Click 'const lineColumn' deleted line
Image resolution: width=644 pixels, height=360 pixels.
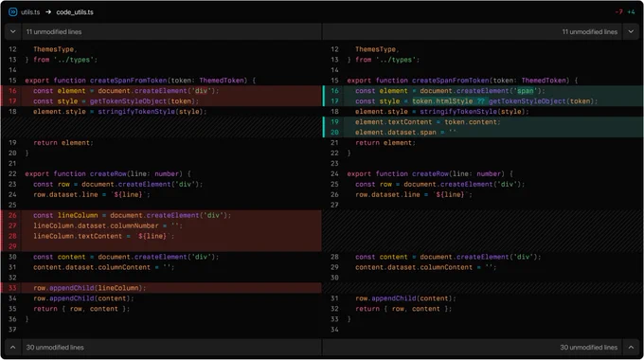pyautogui.click(x=133, y=215)
